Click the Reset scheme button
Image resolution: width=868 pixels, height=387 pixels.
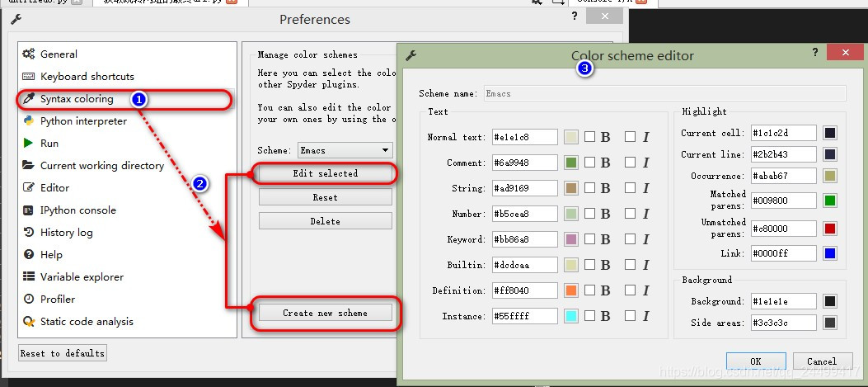326,197
